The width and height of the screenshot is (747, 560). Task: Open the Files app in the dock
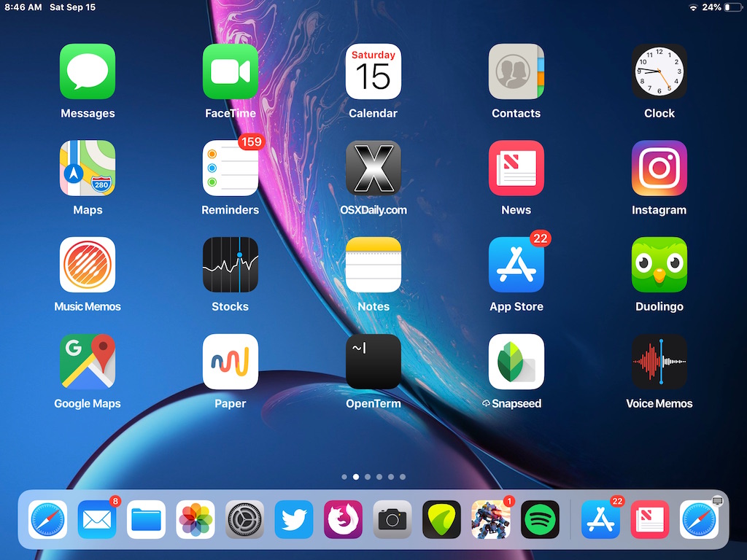click(x=146, y=519)
